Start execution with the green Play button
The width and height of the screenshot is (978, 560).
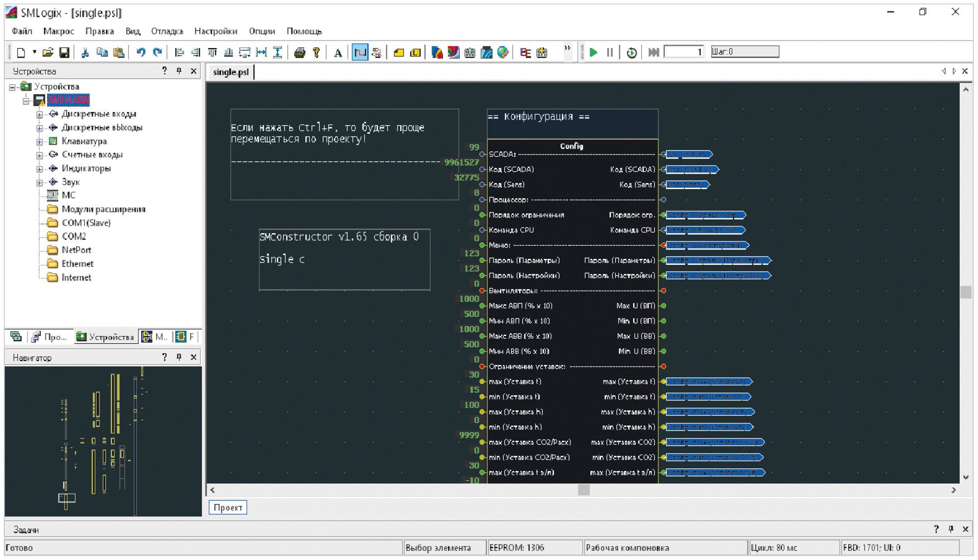pyautogui.click(x=593, y=52)
